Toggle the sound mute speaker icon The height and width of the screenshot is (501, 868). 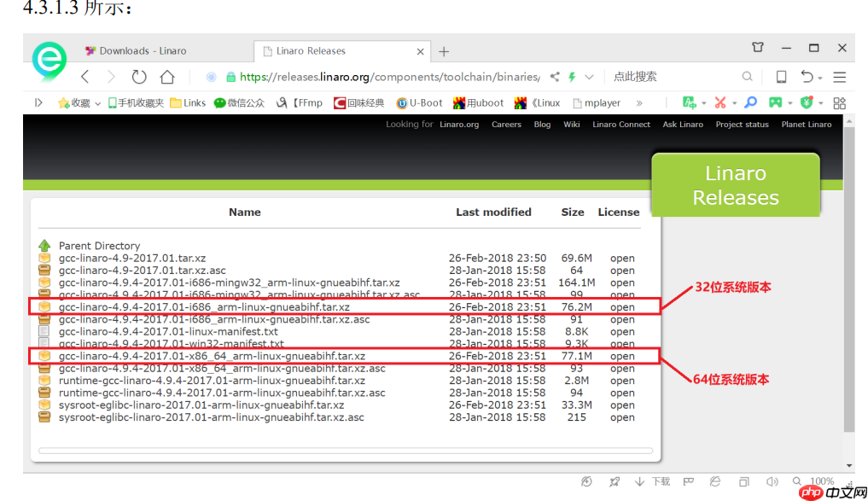[772, 482]
